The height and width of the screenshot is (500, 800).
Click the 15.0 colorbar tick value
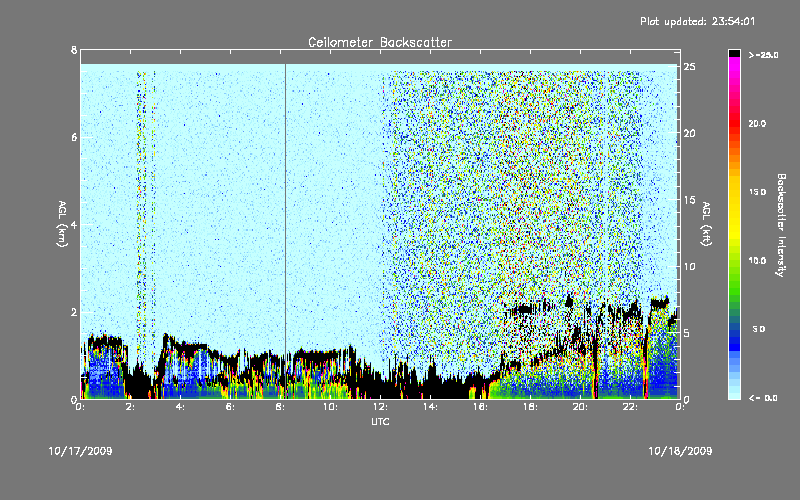point(757,192)
